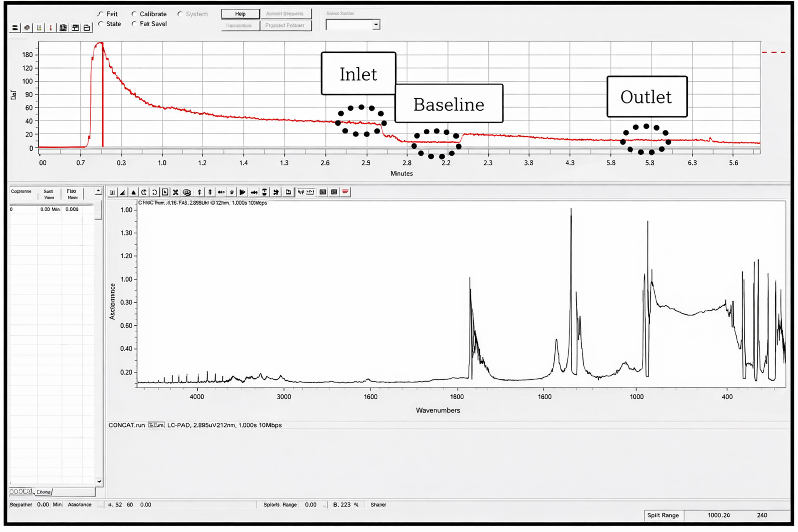This screenshot has width=798, height=532.
Task: Click the '0.00 Min' cell in left table
Action: (x=50, y=209)
